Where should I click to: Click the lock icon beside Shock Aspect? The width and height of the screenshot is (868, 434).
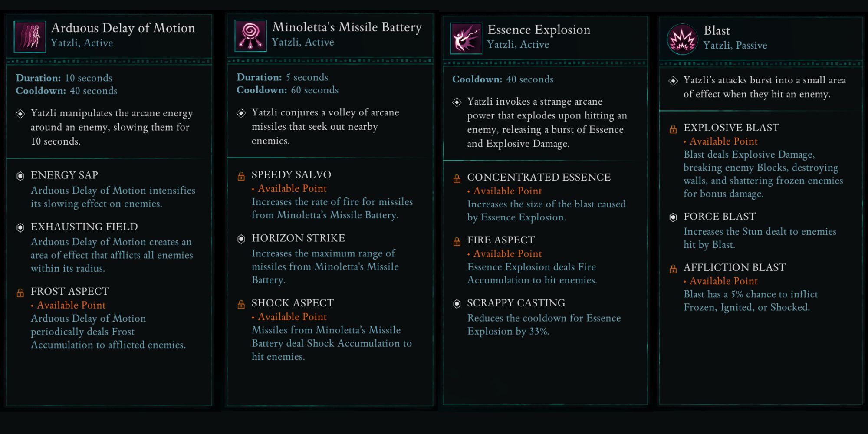241,305
